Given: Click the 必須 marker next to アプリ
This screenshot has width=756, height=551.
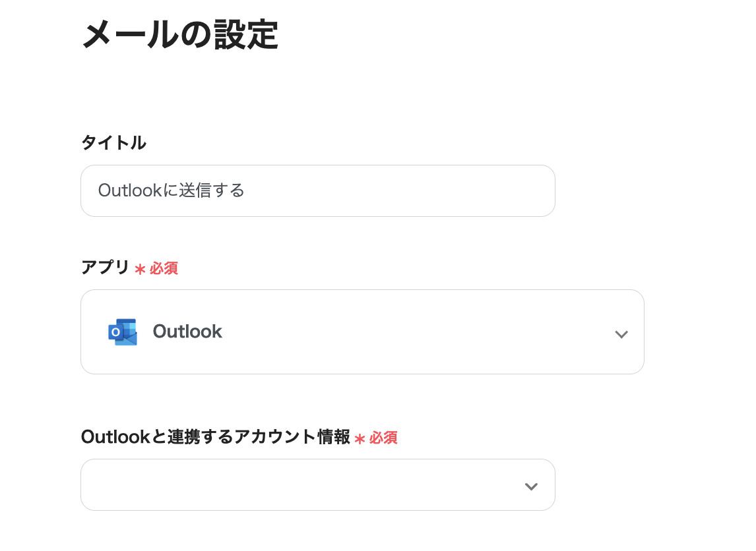Looking at the screenshot, I should (x=164, y=268).
